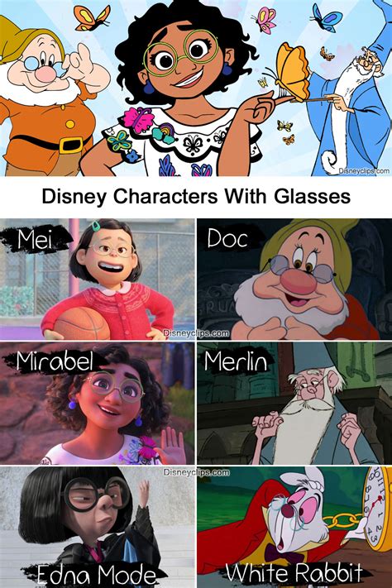The width and height of the screenshot is (392, 588).
Task: Select the Mirabel movie still
Action: pyautogui.click(x=98, y=403)
